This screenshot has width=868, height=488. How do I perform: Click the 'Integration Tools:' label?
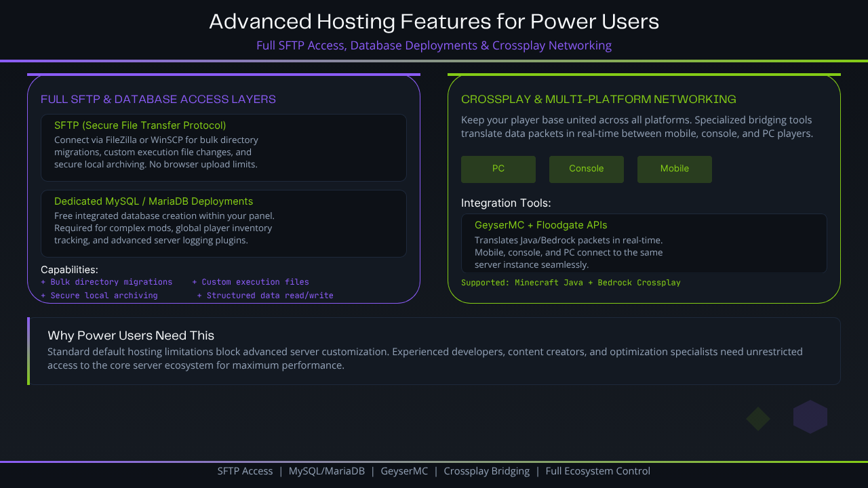tap(506, 203)
